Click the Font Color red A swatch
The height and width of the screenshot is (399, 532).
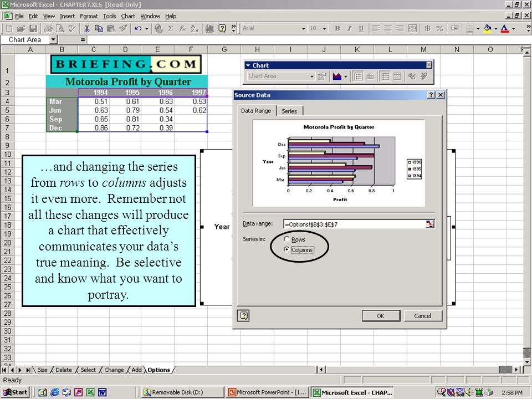[505, 28]
